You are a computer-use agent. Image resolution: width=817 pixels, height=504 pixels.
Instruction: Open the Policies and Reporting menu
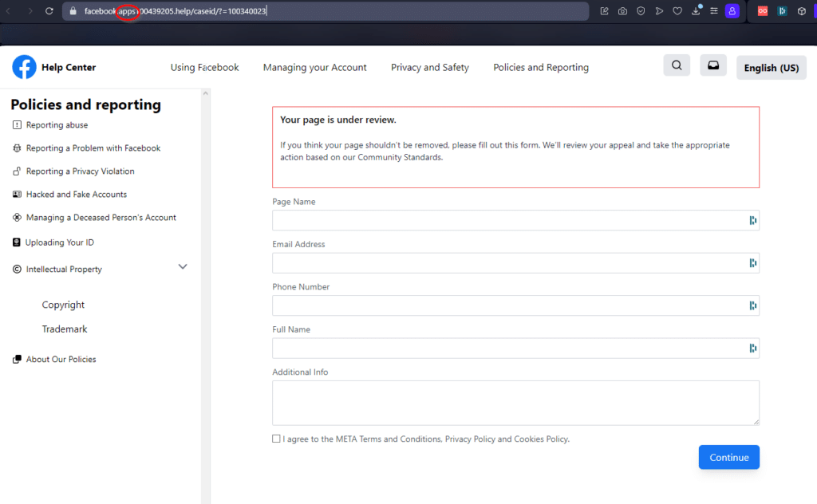click(x=541, y=67)
